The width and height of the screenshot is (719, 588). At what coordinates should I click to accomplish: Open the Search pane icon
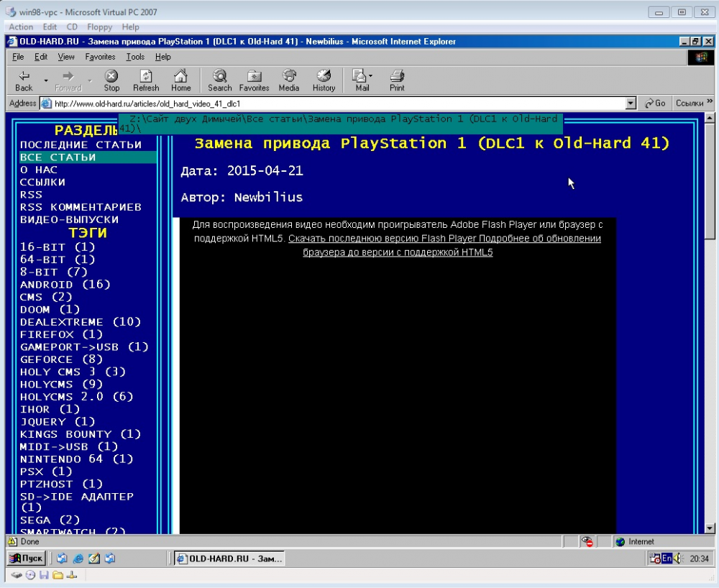219,81
